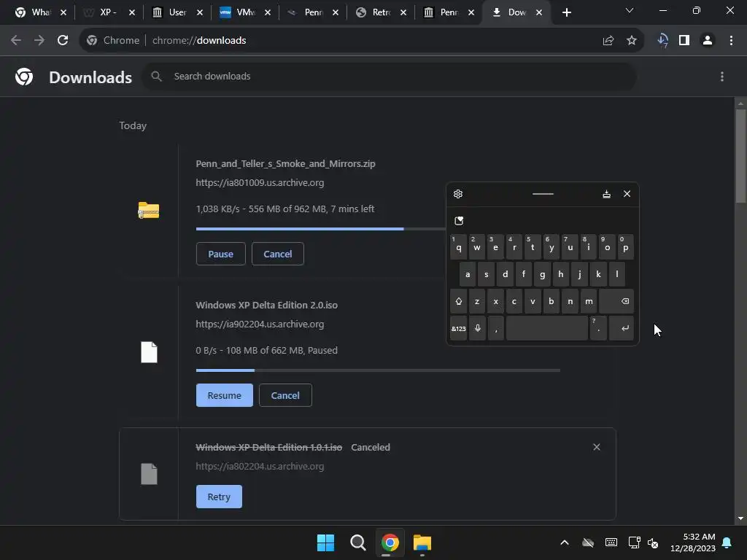This screenshot has height=560, width=747.
Task: Open the Downloads page more actions menu
Action: click(722, 77)
